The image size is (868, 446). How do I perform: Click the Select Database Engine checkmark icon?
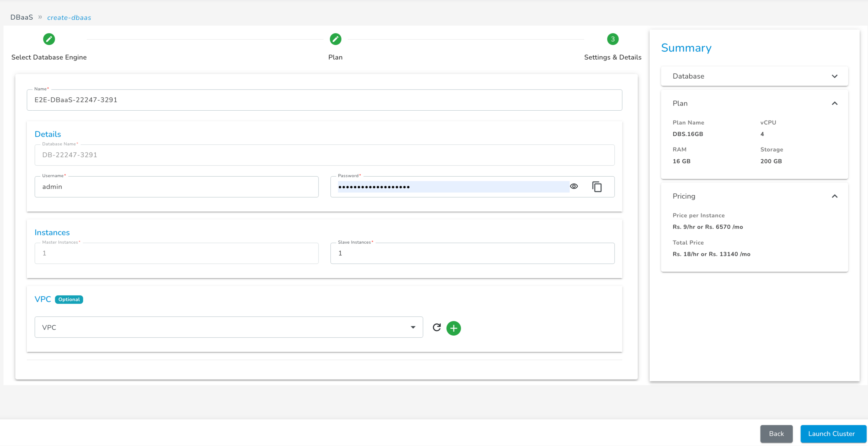(49, 39)
